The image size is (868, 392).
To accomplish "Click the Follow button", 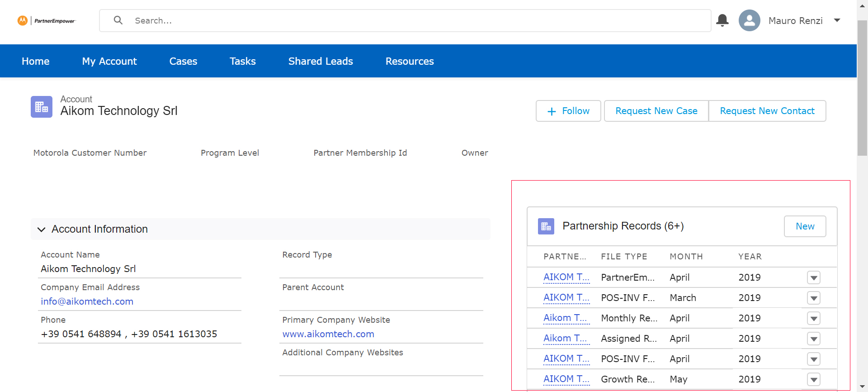I will [x=568, y=111].
